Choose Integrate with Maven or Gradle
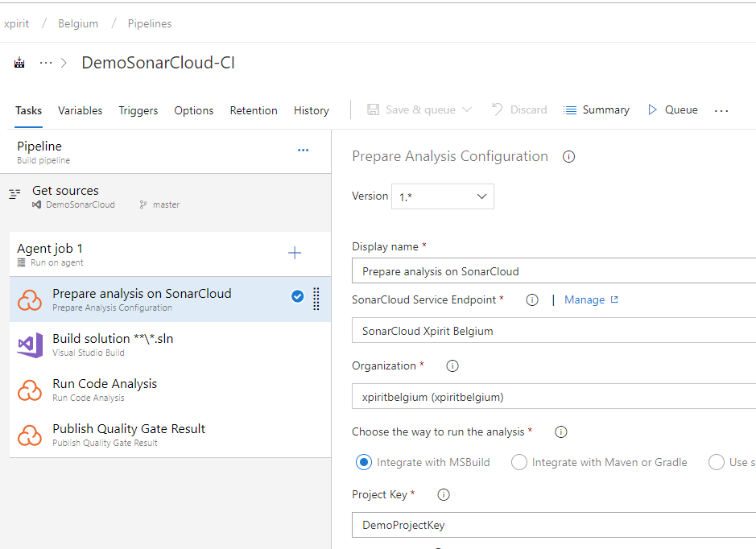The image size is (756, 549). (519, 462)
